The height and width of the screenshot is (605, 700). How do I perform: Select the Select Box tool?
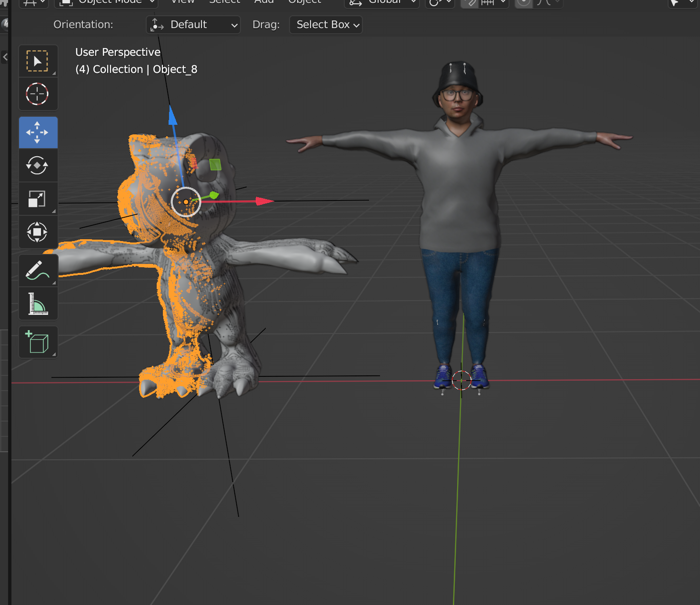(38, 61)
